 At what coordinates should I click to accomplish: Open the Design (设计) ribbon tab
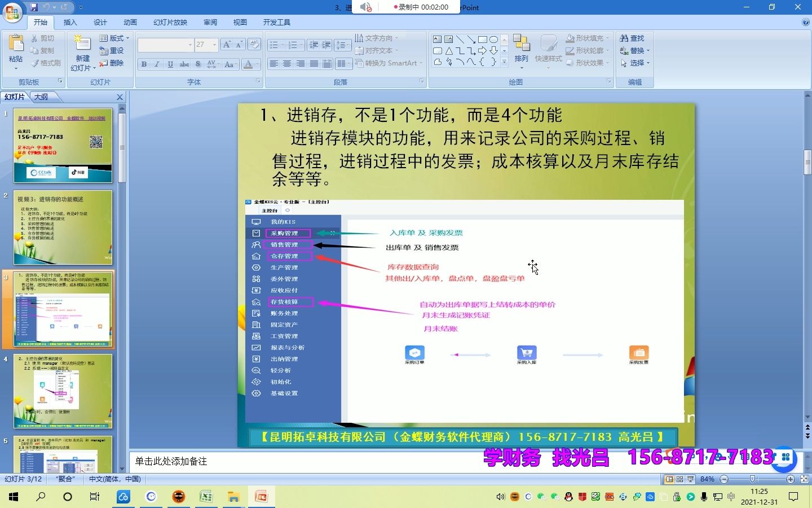pyautogui.click(x=100, y=22)
